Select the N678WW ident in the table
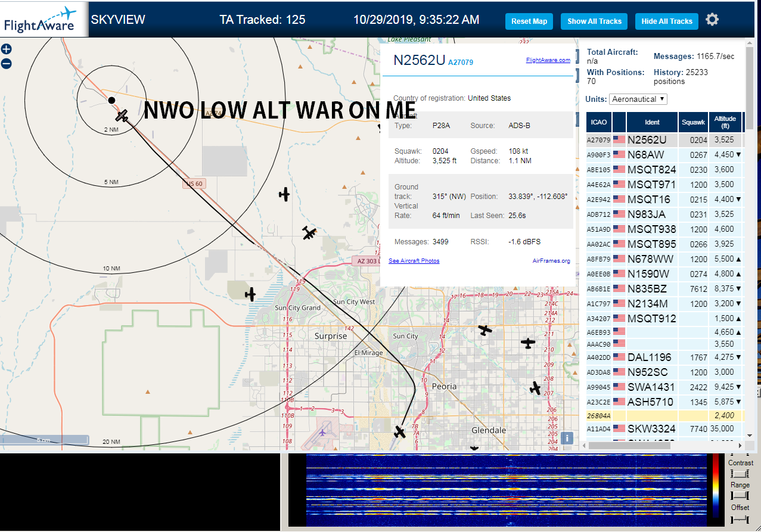The width and height of the screenshot is (761, 532). click(x=650, y=259)
